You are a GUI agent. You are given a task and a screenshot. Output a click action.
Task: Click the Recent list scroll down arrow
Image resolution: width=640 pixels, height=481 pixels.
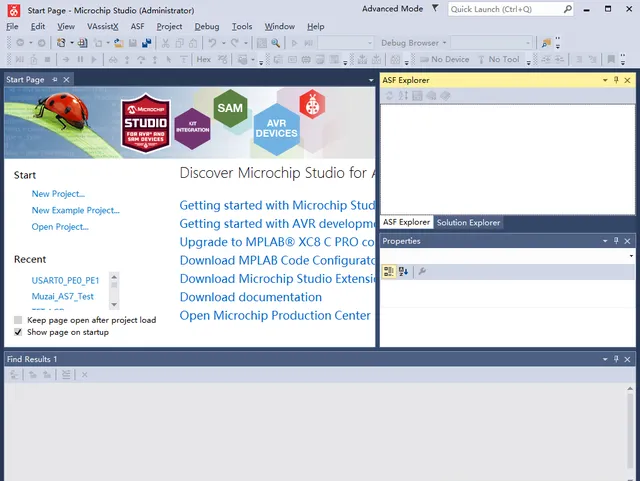[x=114, y=305]
